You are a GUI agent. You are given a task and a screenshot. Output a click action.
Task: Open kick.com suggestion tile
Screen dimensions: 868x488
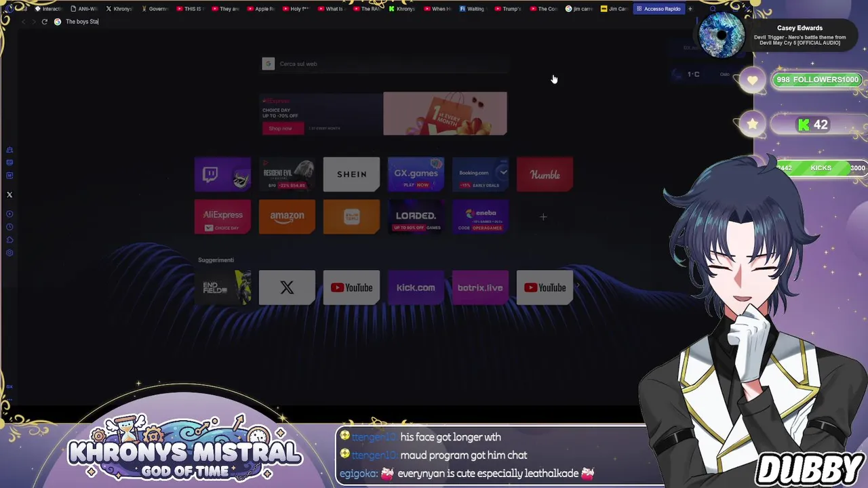(416, 288)
